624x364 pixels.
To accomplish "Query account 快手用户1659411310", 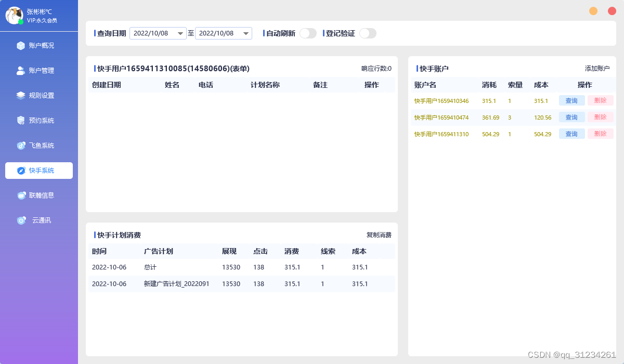I will pos(572,134).
